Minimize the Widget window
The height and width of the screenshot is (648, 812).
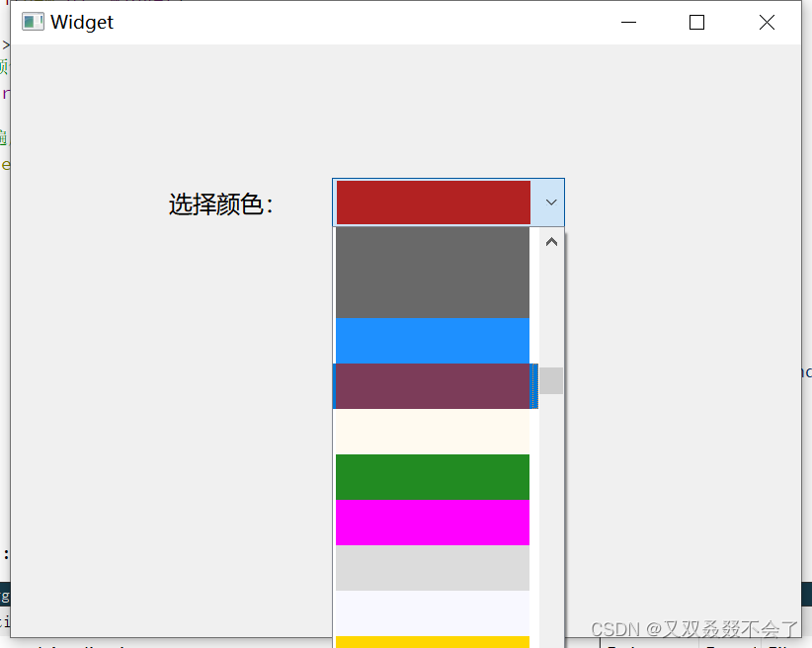[x=628, y=23]
